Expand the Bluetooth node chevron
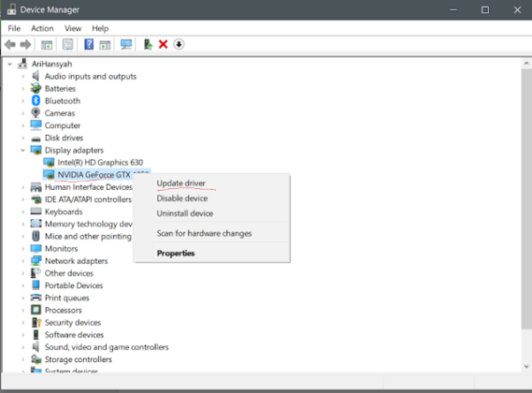 click(x=22, y=101)
